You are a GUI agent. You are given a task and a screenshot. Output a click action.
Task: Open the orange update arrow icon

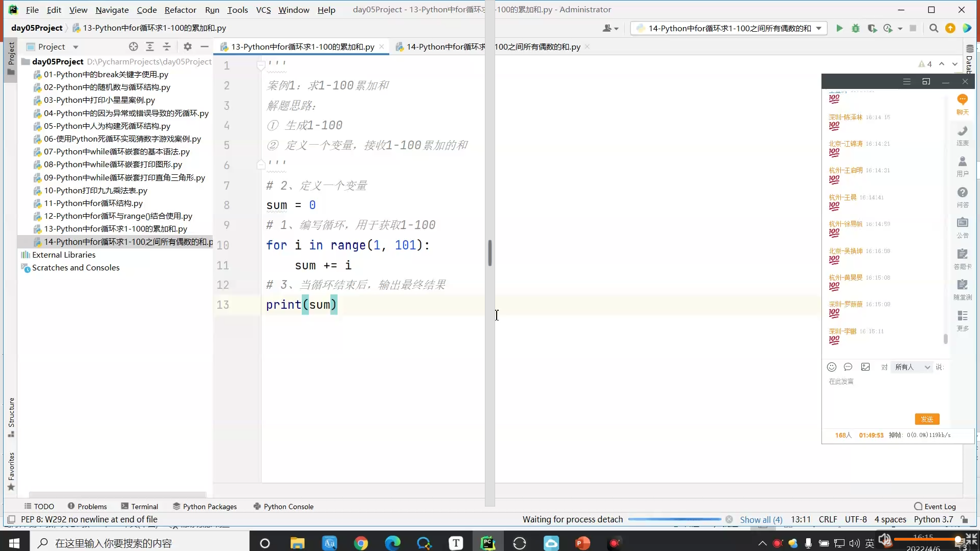point(950,29)
